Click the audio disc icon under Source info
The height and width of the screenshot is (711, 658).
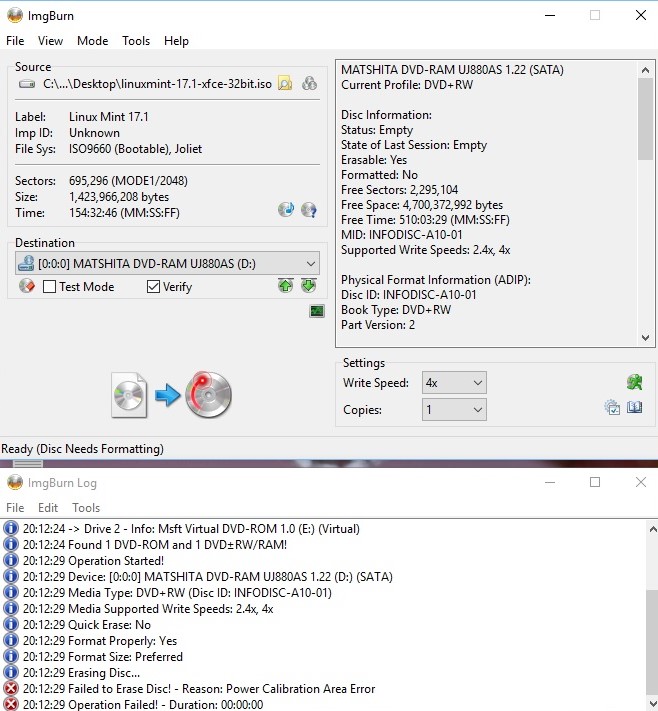286,209
